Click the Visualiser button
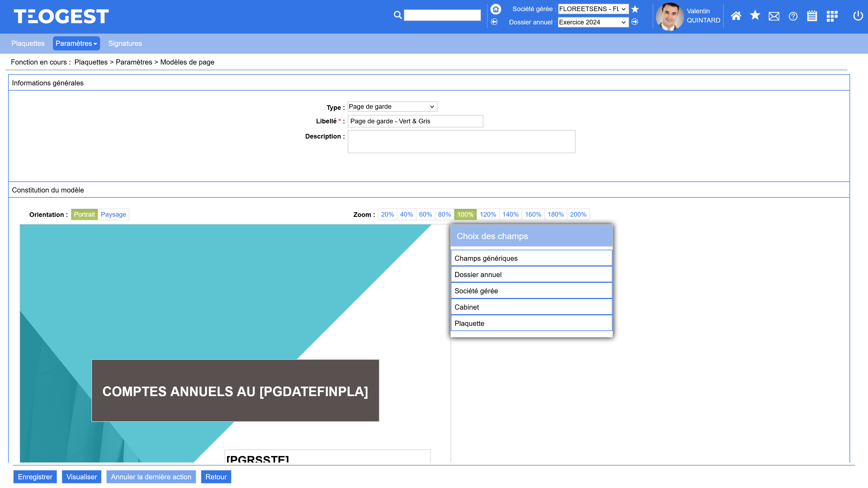 [82, 477]
